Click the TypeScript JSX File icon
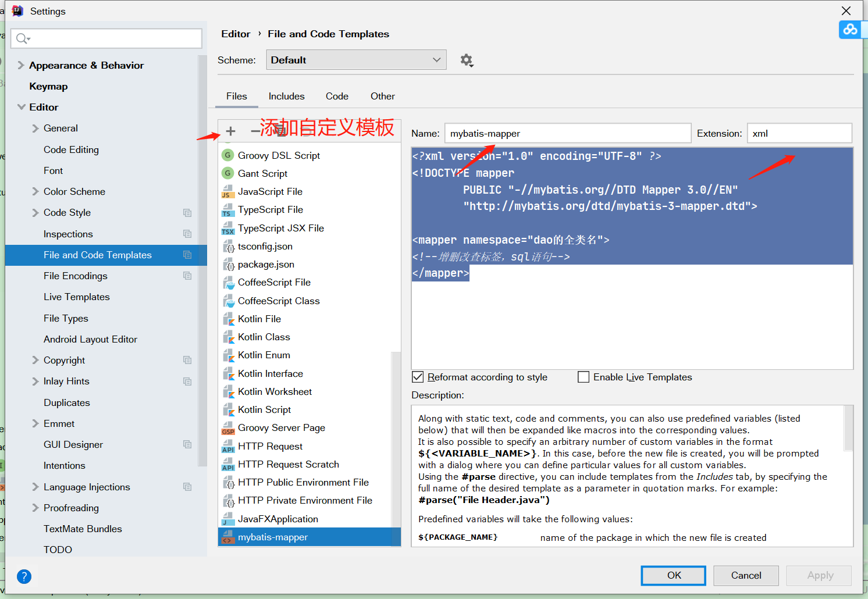 228,229
